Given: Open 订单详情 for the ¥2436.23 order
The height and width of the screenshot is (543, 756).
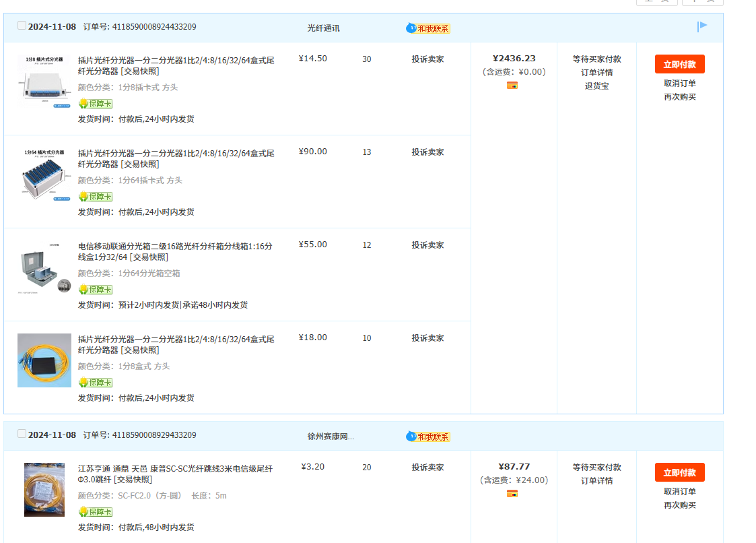Looking at the screenshot, I should 596,73.
